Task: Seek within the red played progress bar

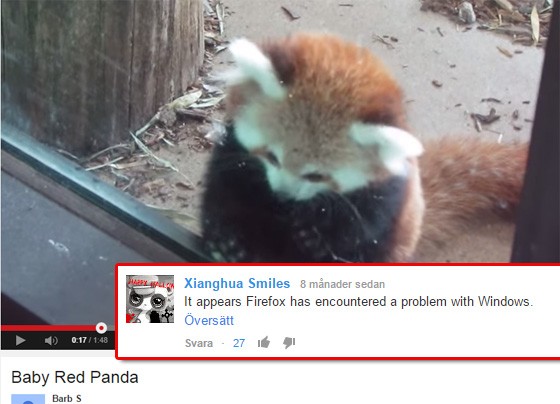Action: tap(49, 328)
